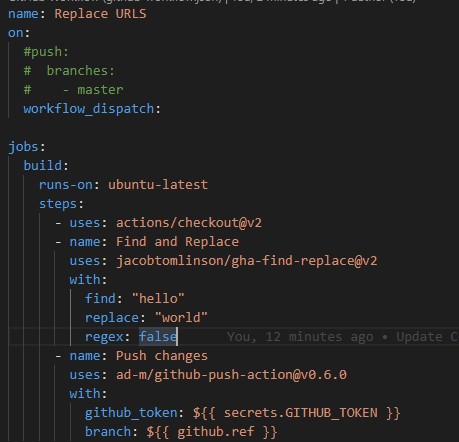This screenshot has width=459, height=442.
Task: Click 'ad-m/github-push-action@v0.6.0' text
Action: click(231, 375)
